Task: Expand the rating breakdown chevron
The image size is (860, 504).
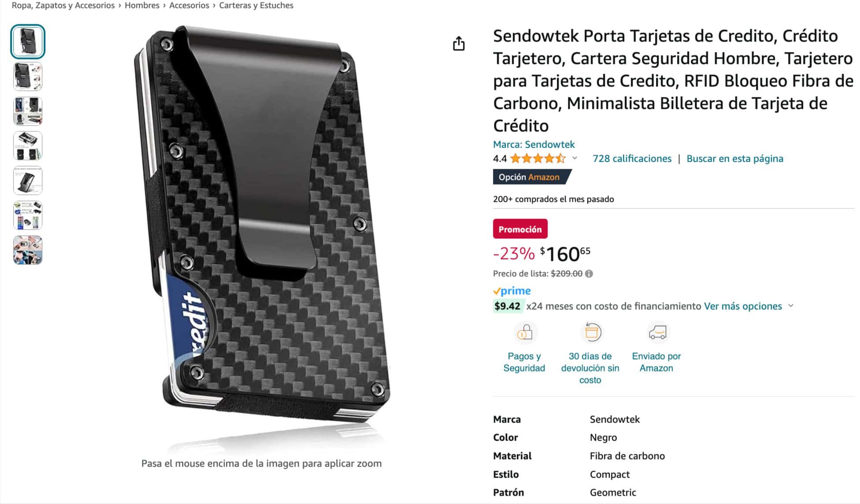Action: click(x=575, y=158)
